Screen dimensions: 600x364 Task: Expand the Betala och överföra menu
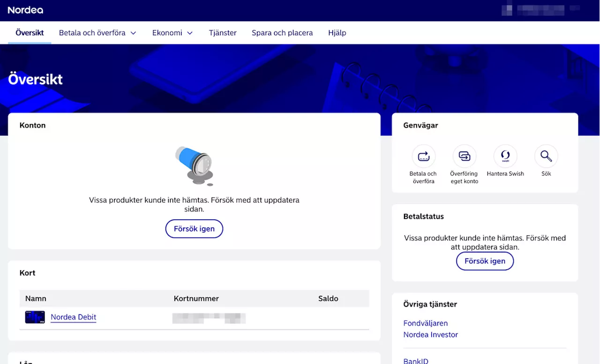97,33
